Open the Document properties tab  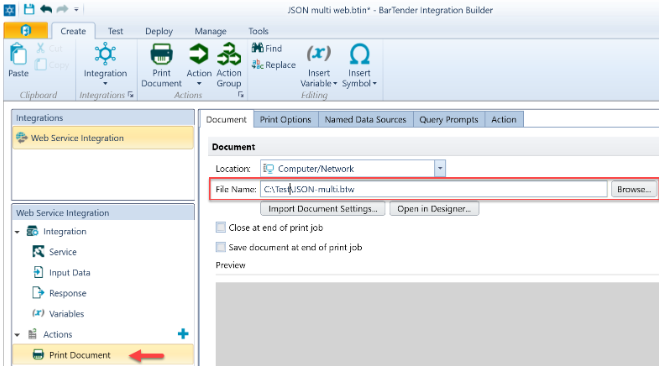(226, 120)
